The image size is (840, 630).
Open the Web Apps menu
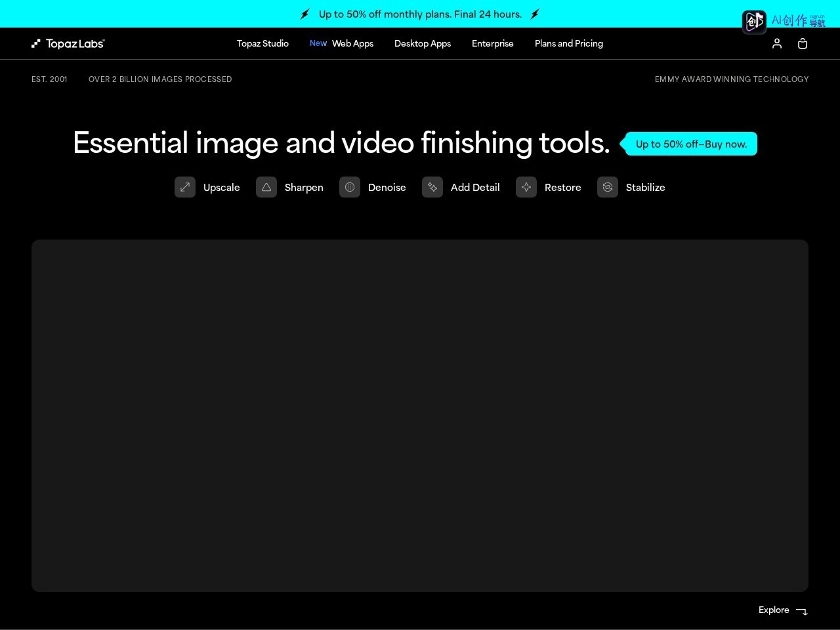point(352,43)
